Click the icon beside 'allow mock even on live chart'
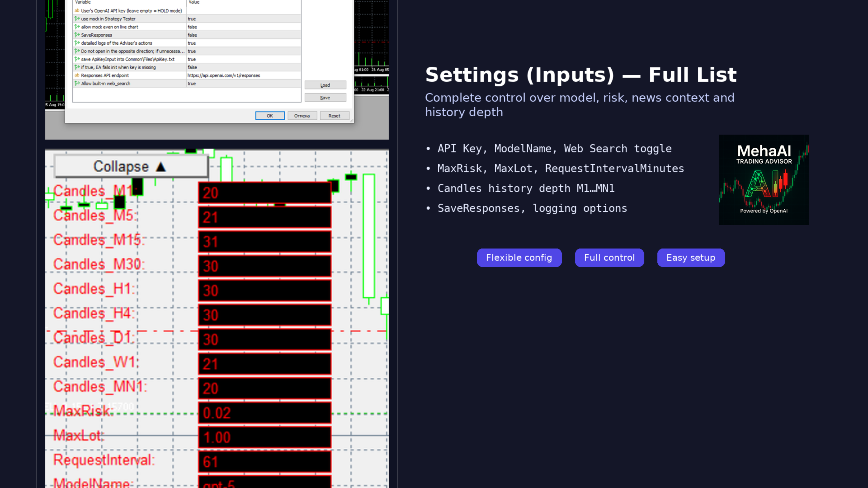This screenshot has width=868, height=488. (x=77, y=27)
